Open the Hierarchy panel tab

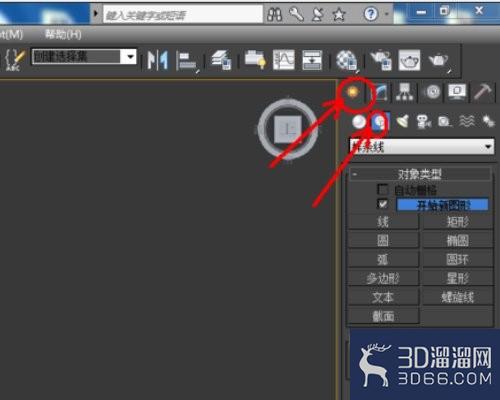click(404, 92)
